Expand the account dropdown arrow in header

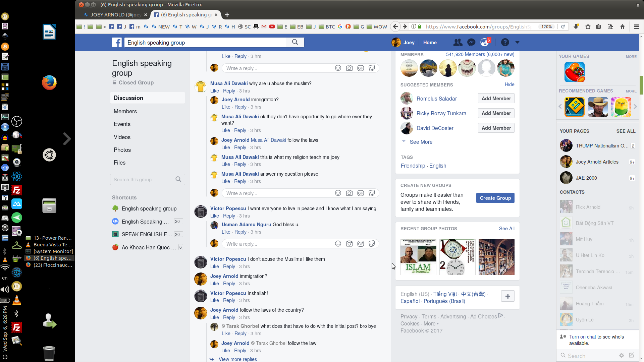[517, 43]
